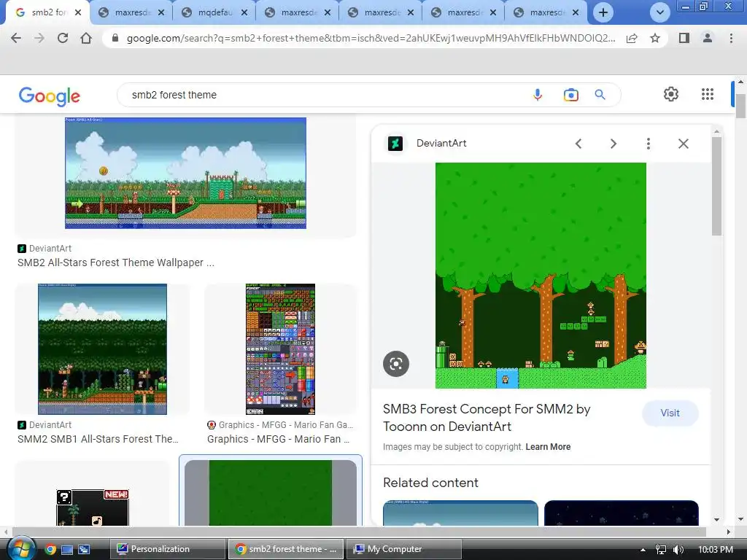This screenshot has width=747, height=560.
Task: Search by image camera icon
Action: point(570,95)
